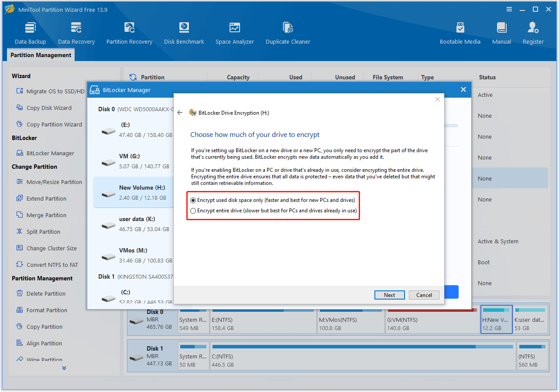Select the K:user dat... 53 GB block
Viewport: 559px width, 392px height.
coord(530,320)
